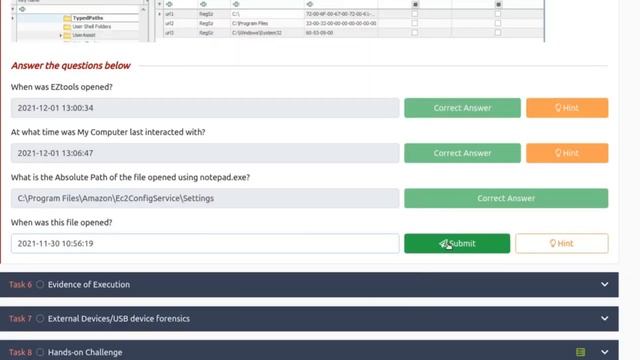
Task: Click the notepad.exe absolute path answer field
Action: click(205, 198)
